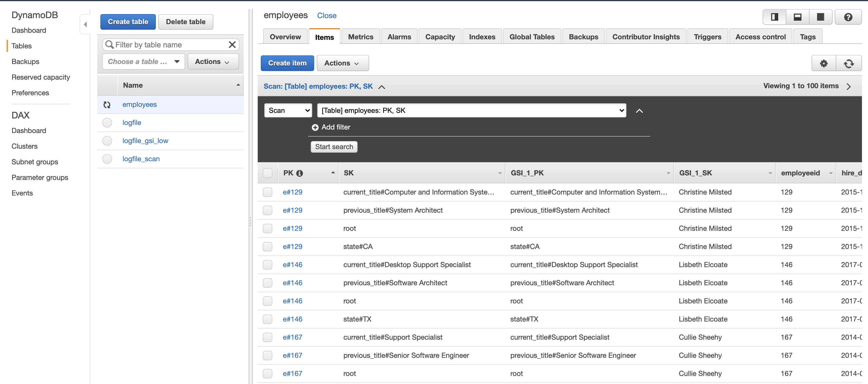Switch to the Global Tables tab
Viewport: 868px width, 384px height.
click(532, 37)
